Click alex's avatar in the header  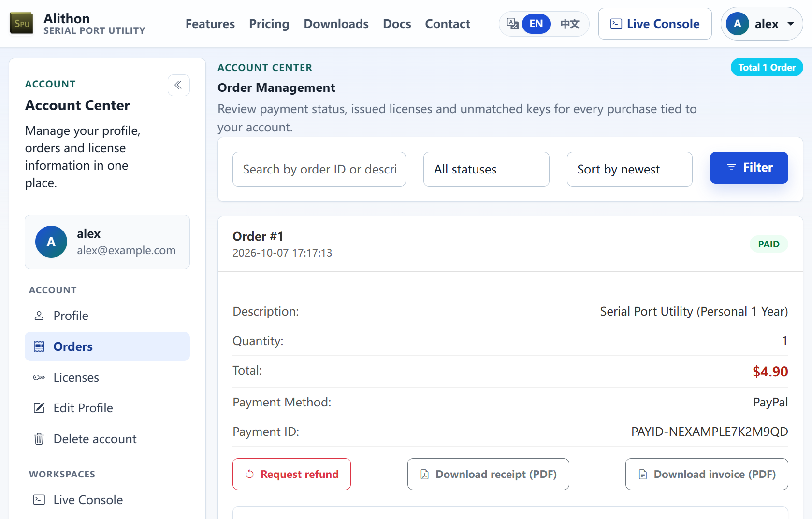point(737,24)
